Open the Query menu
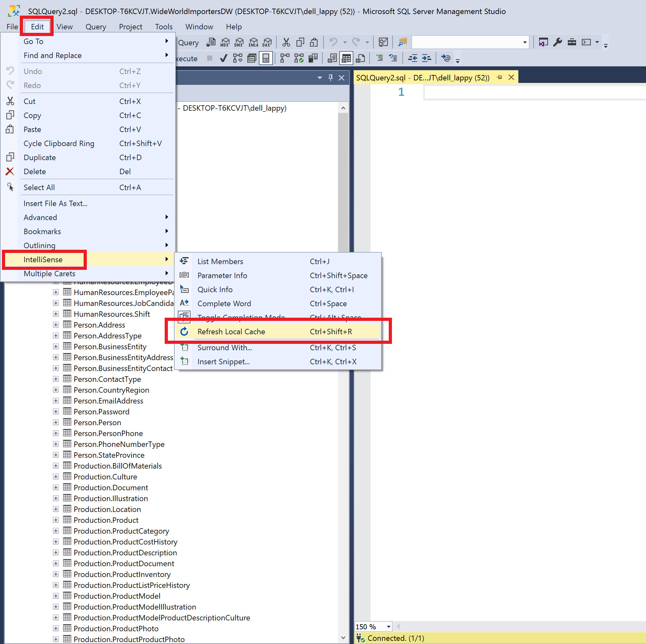The height and width of the screenshot is (644, 646). pos(96,27)
